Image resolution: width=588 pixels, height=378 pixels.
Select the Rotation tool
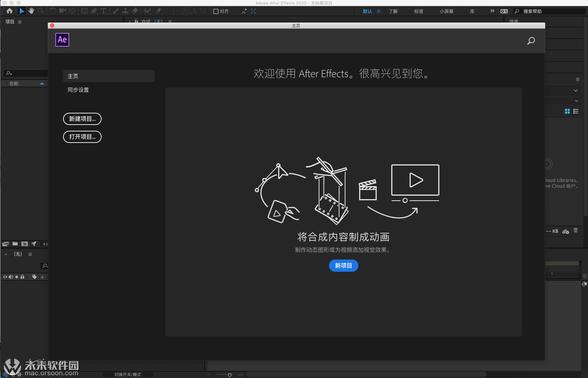click(x=53, y=11)
